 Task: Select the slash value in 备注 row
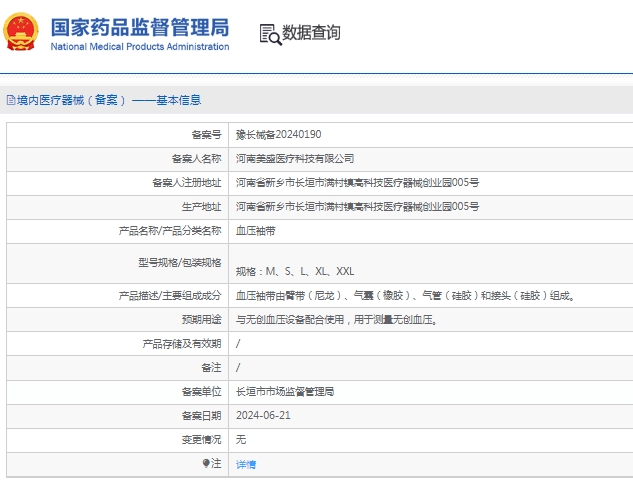(238, 367)
